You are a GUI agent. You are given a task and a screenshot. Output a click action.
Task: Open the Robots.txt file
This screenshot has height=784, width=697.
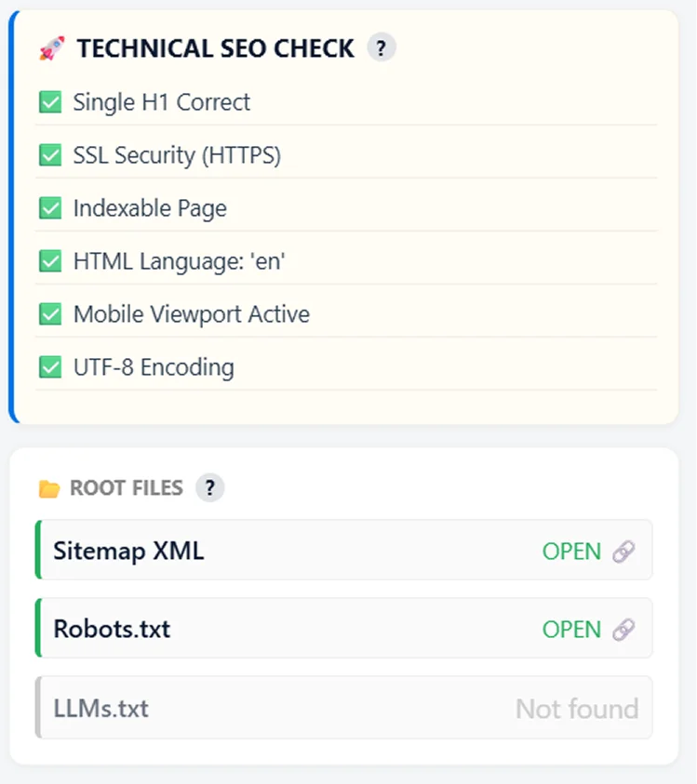pyautogui.click(x=571, y=630)
